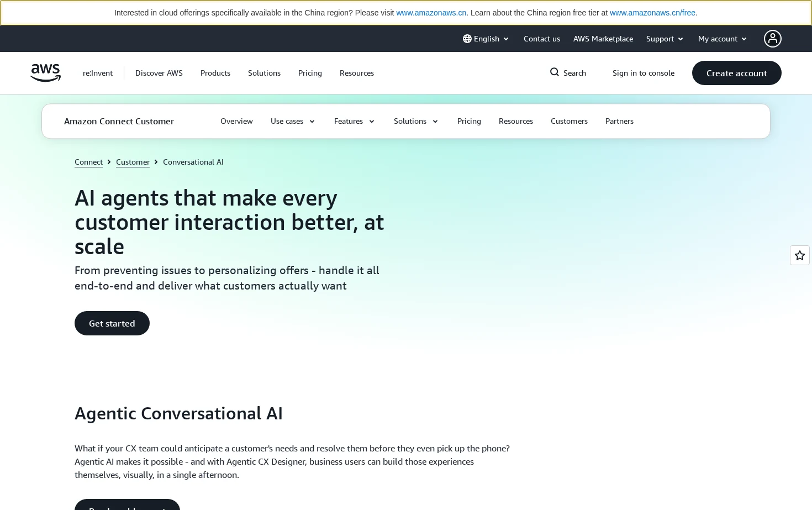Expand the Use cases dropdown
Image resolution: width=812 pixels, height=510 pixels.
click(x=293, y=121)
